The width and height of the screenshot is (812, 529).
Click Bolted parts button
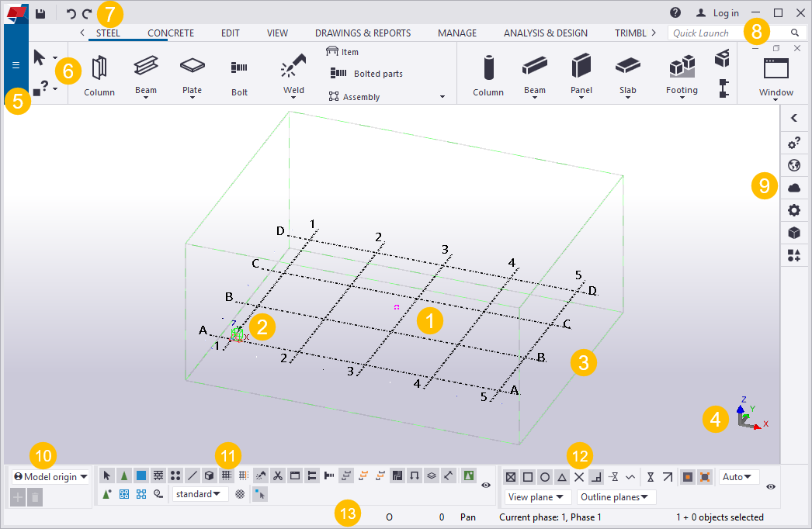[366, 74]
